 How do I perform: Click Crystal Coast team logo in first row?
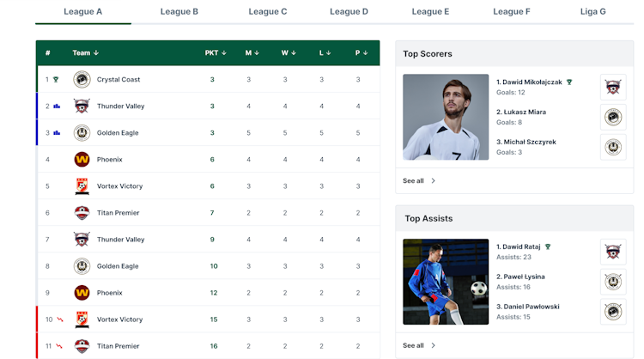pos(82,79)
